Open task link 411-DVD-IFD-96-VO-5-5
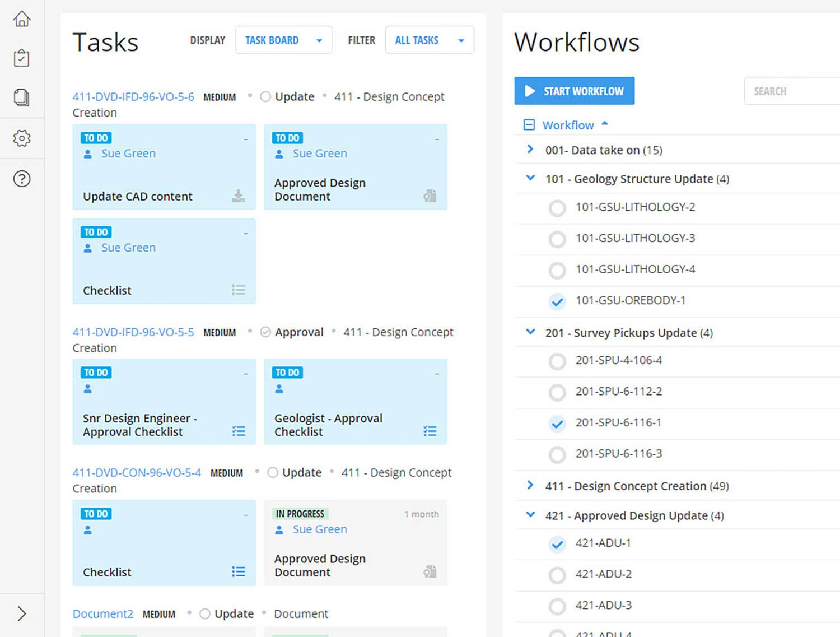Viewport: 840px width, 637px height. pyautogui.click(x=133, y=332)
